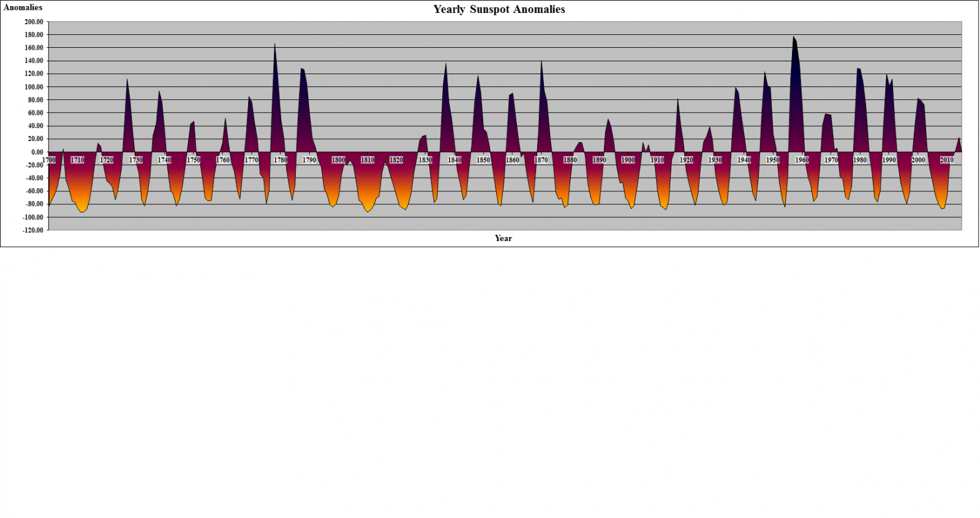Select the -120.00 y-axis value
The width and height of the screenshot is (980, 518).
click(x=33, y=230)
